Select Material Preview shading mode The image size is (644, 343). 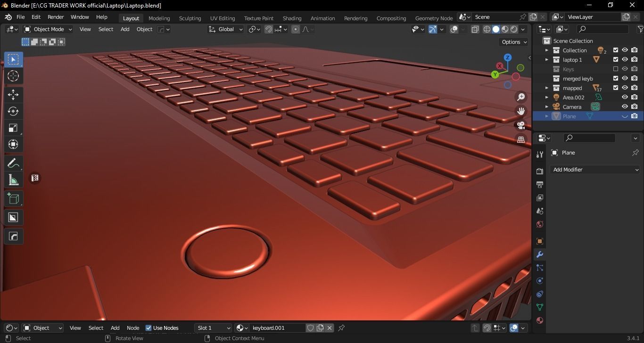(x=505, y=29)
